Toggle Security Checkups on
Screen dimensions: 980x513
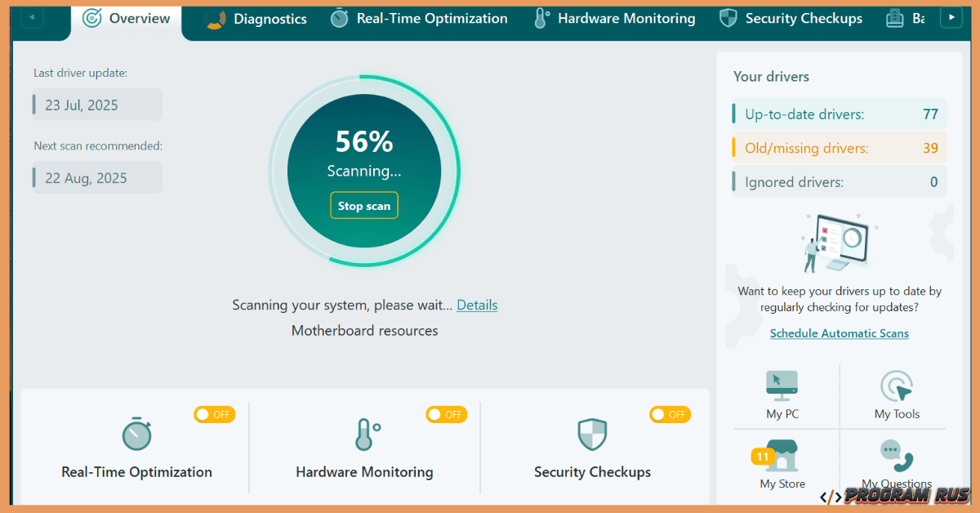point(670,415)
